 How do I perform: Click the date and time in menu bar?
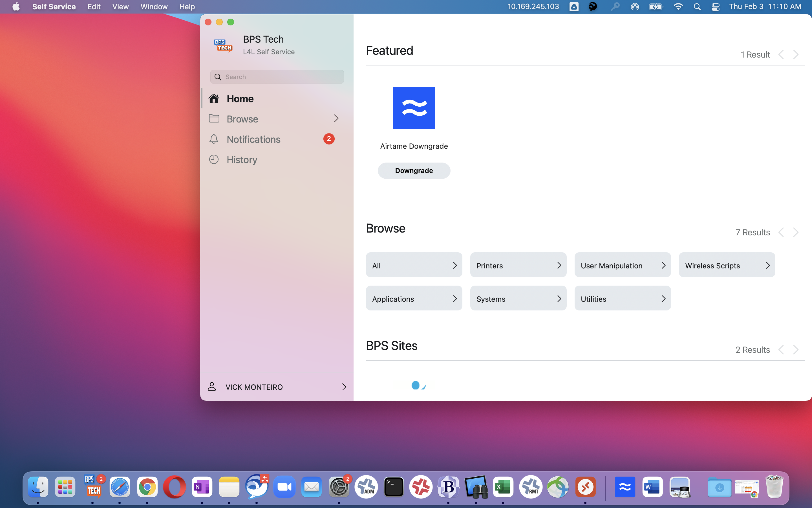[x=765, y=7]
